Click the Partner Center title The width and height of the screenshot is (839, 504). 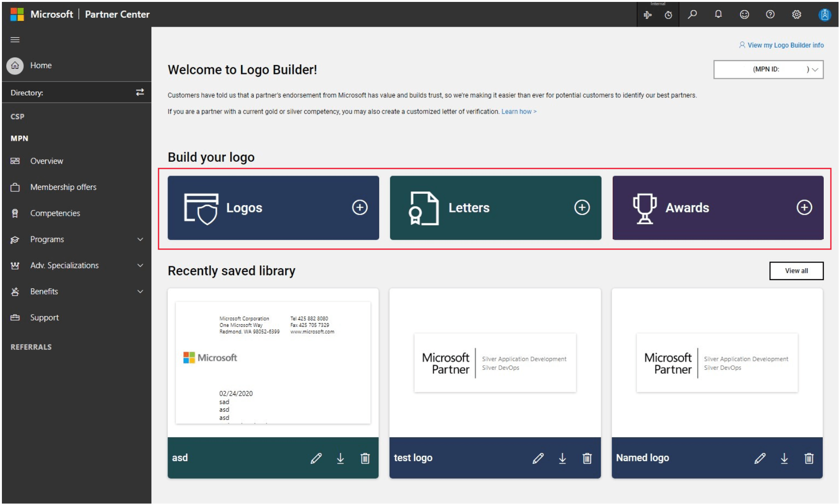tap(117, 14)
